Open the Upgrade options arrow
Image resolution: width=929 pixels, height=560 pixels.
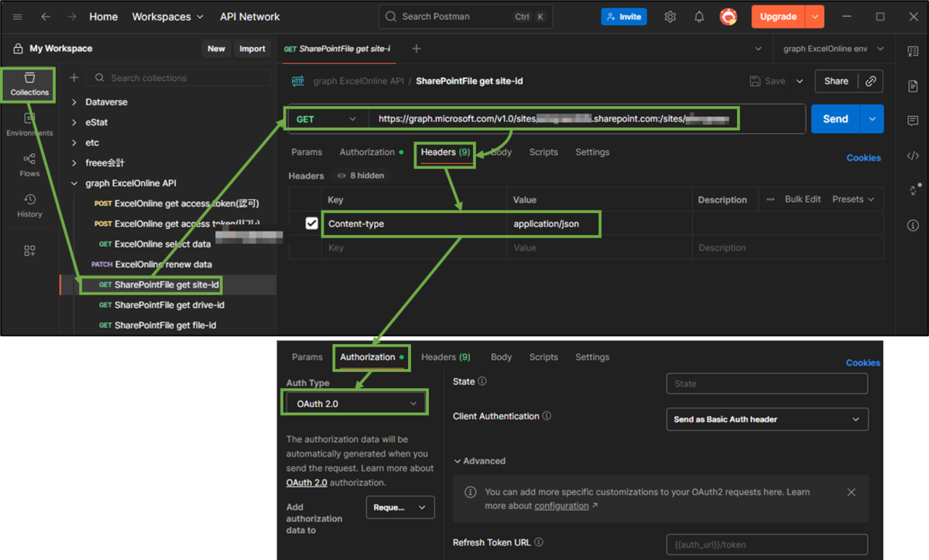coord(814,16)
